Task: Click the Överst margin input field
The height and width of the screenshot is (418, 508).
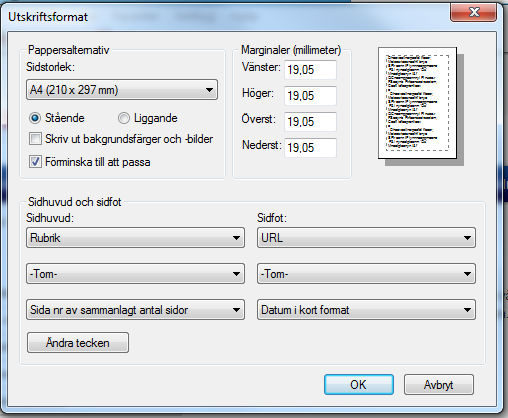Action: 310,122
